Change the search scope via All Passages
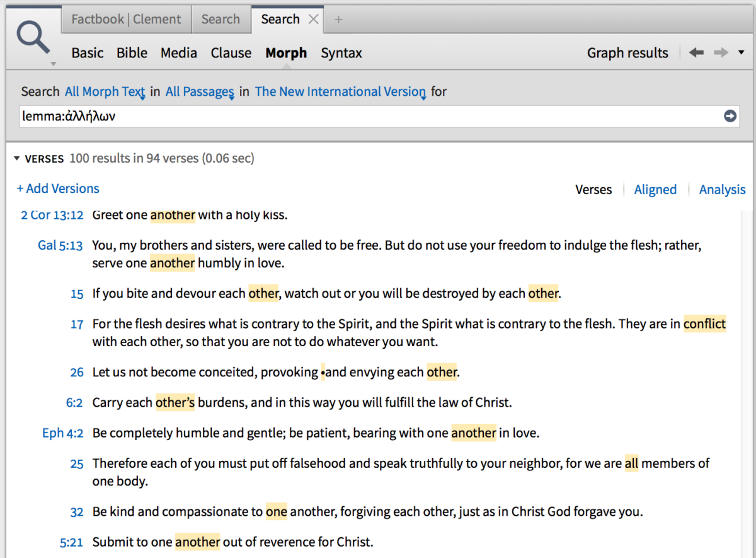 (x=200, y=91)
